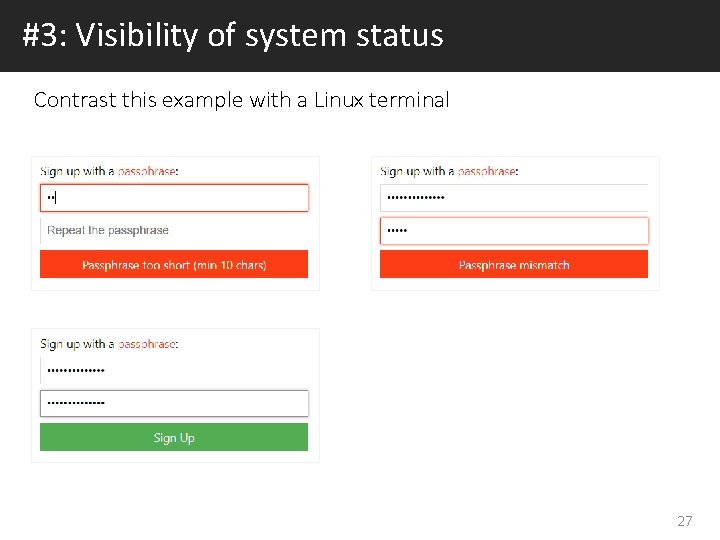Viewport: 720px width, 540px height.
Task: Click the short passphrase field with two dots
Action: (174, 198)
